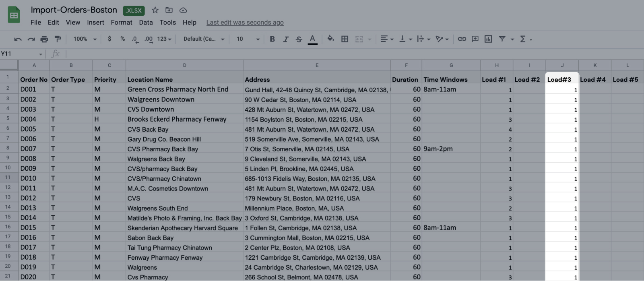This screenshot has height=281, width=644.
Task: Open the Default font family dropdown
Action: click(204, 39)
